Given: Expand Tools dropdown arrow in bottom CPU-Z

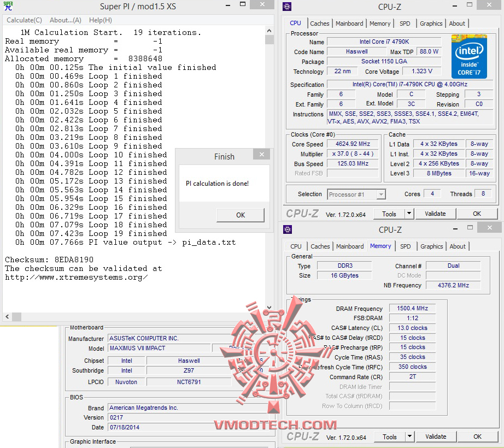Looking at the screenshot, I should [x=409, y=436].
